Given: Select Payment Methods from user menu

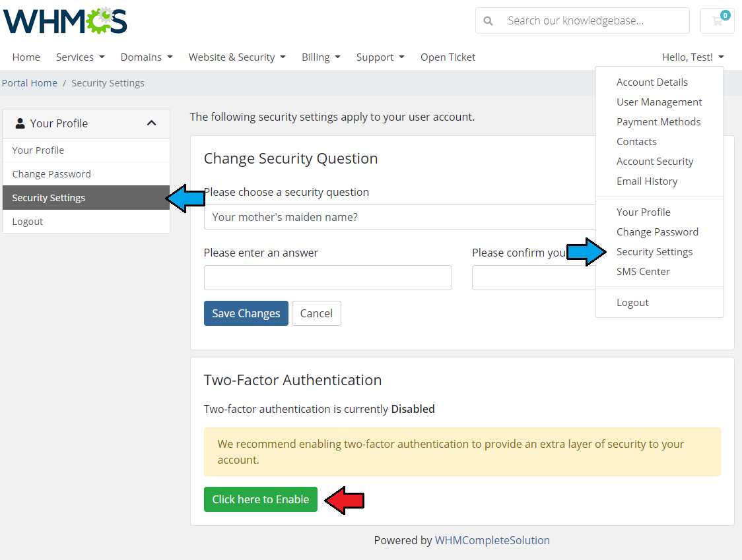Looking at the screenshot, I should [x=658, y=122].
